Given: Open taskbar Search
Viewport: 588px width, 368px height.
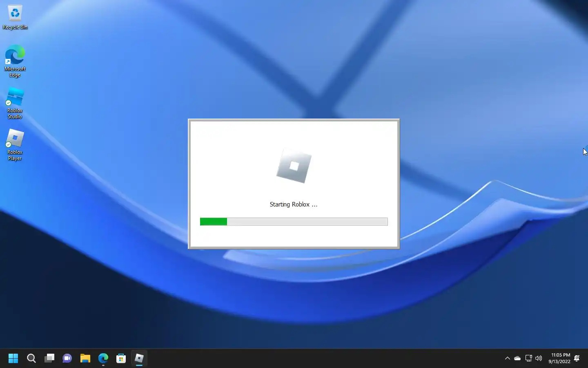Looking at the screenshot, I should [31, 359].
